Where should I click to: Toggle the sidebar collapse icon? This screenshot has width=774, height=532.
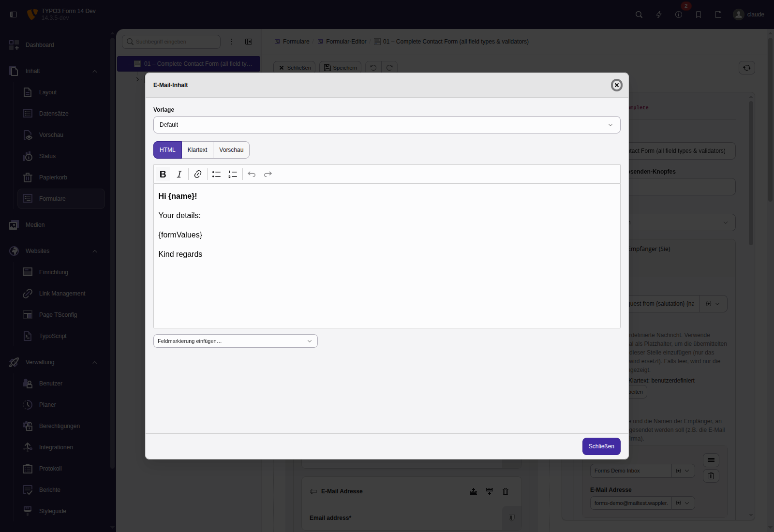14,15
